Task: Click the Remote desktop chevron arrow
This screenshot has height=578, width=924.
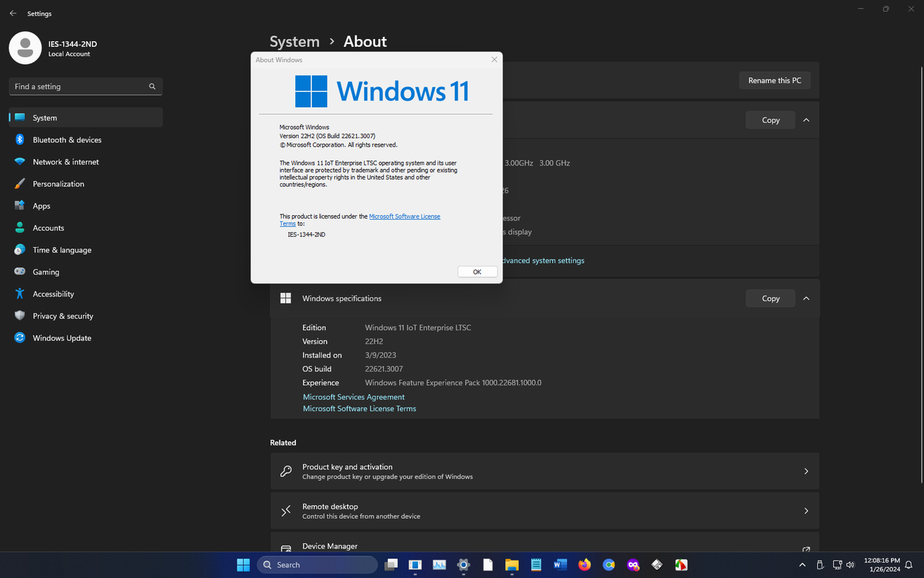Action: 806,511
